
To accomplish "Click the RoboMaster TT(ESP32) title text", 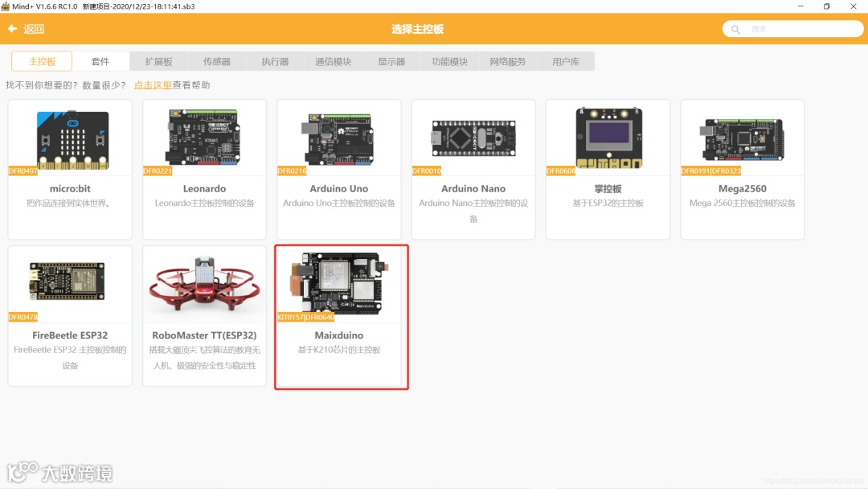I will (204, 335).
